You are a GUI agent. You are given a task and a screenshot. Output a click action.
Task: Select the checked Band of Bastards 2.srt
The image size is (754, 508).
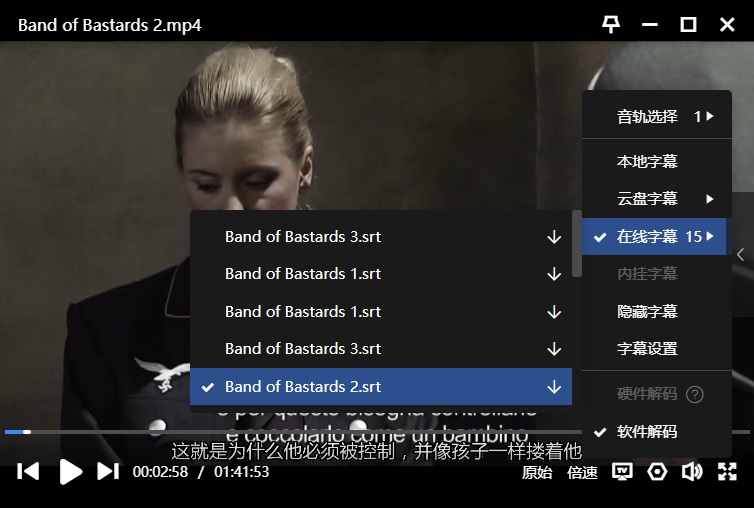pyautogui.click(x=302, y=387)
